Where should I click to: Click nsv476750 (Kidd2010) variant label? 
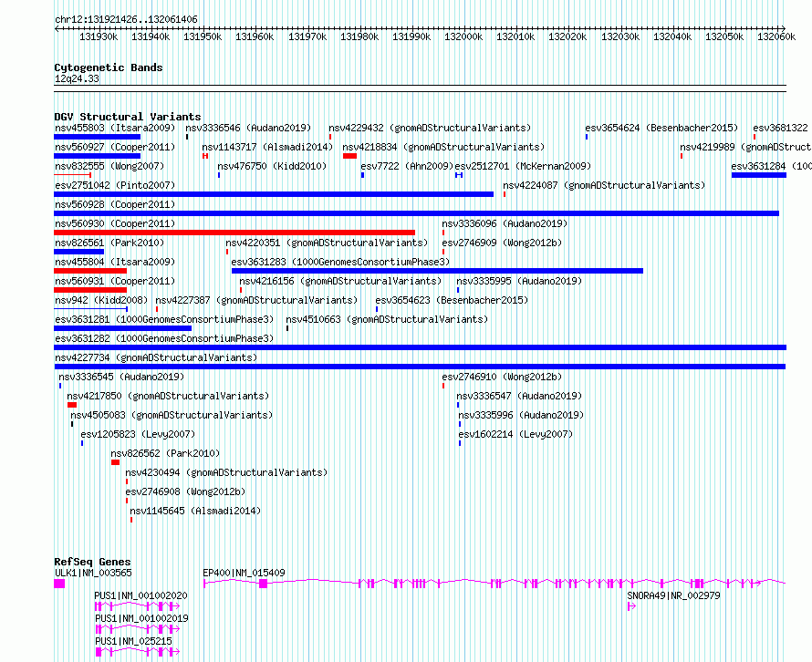click(x=272, y=166)
